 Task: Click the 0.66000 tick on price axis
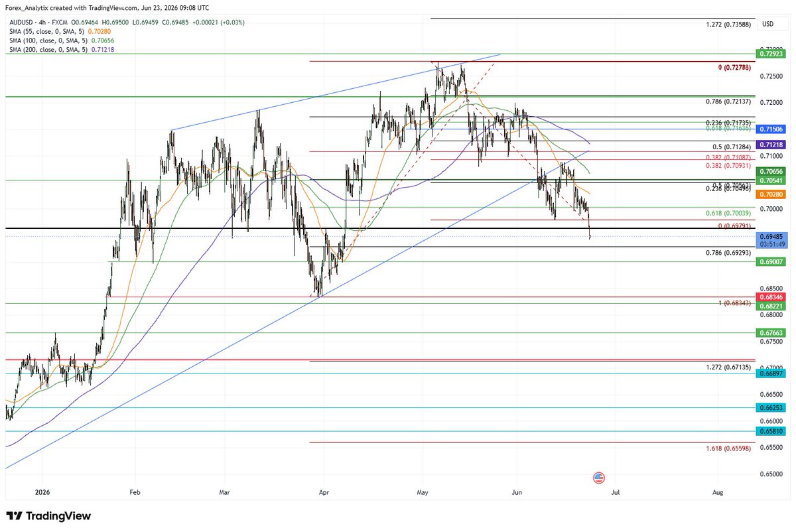coord(773,421)
